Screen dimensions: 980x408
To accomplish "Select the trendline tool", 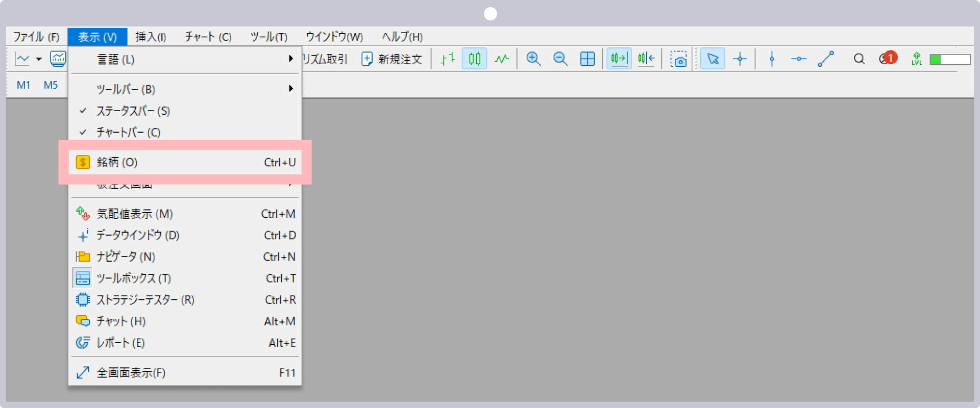I will click(826, 59).
